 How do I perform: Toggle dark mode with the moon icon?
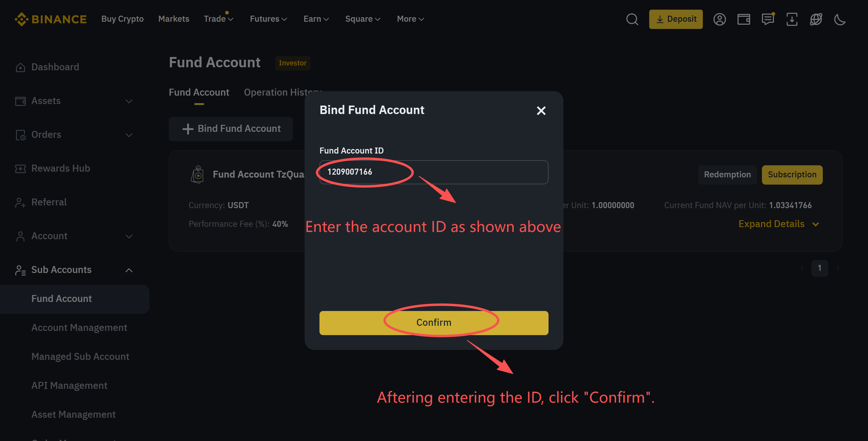coord(839,19)
